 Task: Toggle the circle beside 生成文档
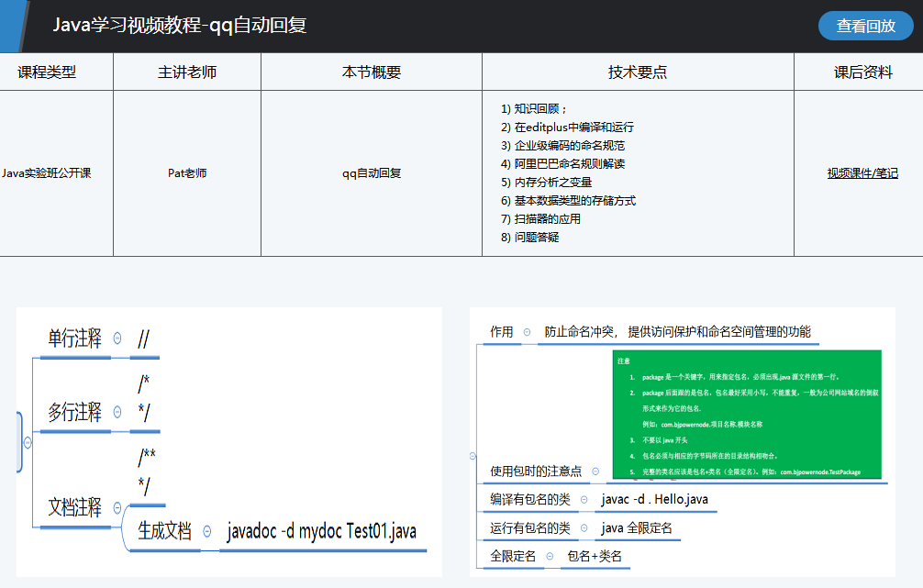(x=207, y=530)
